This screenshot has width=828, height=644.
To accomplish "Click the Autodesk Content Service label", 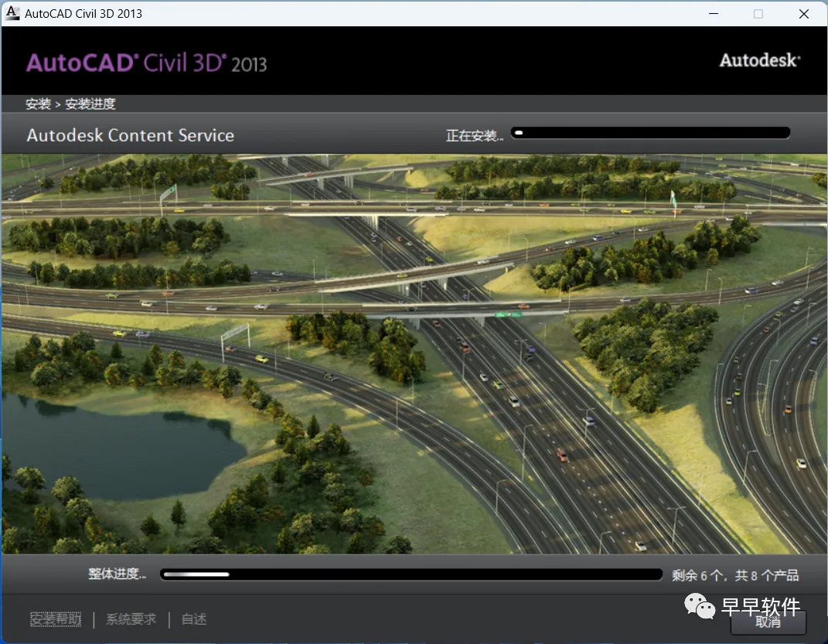I will pyautogui.click(x=131, y=135).
